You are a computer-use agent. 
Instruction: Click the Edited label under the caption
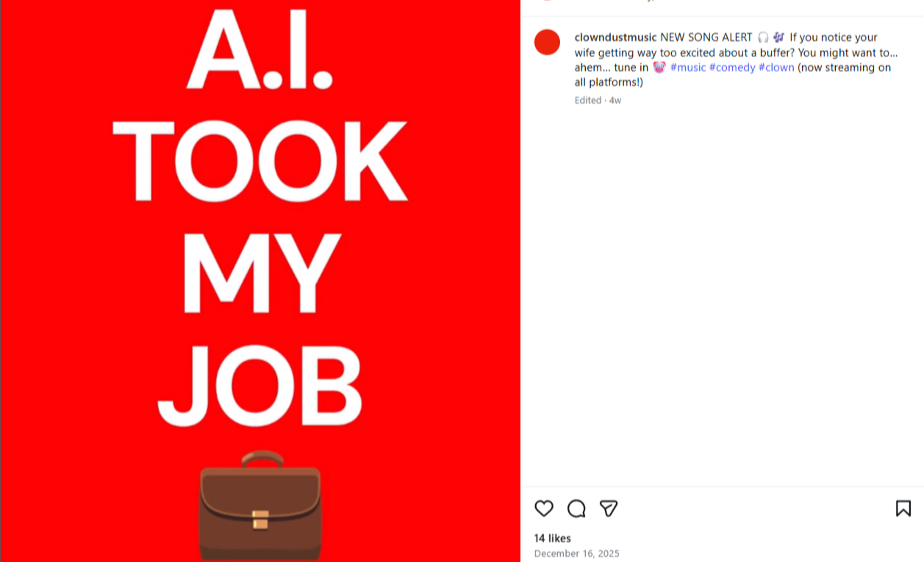click(588, 101)
